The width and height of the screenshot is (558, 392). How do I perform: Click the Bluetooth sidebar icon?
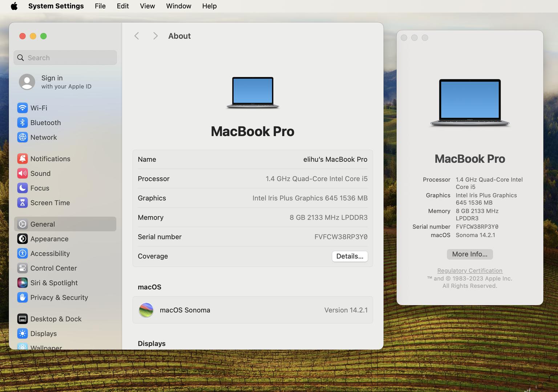click(x=22, y=123)
